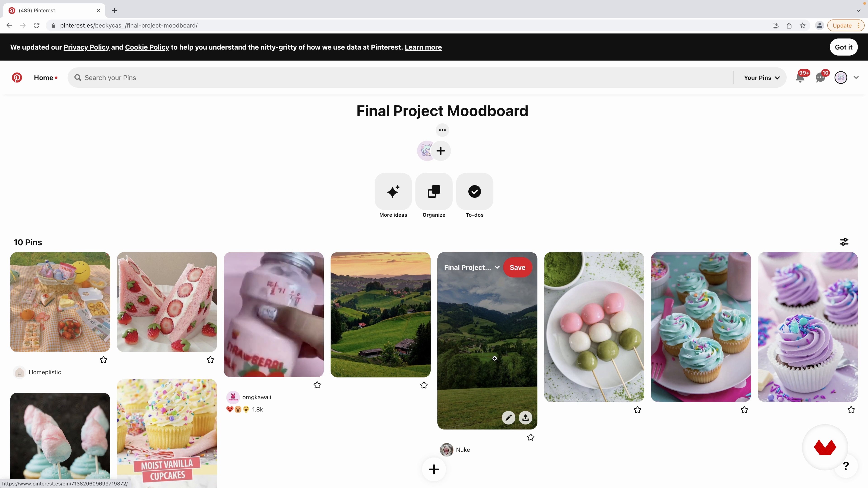The width and height of the screenshot is (868, 488).
Task: Favorite the purple cupcakes pin star
Action: pos(851,410)
